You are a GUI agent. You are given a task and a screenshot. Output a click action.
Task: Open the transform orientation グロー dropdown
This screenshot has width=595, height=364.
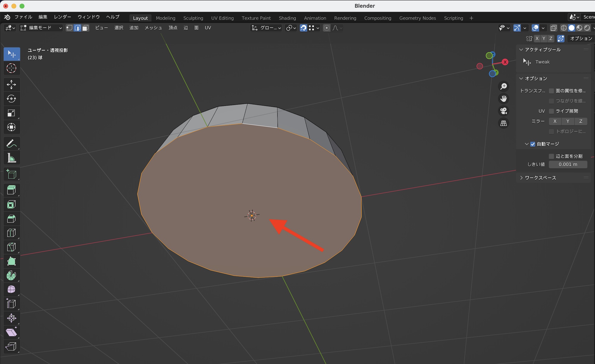267,28
